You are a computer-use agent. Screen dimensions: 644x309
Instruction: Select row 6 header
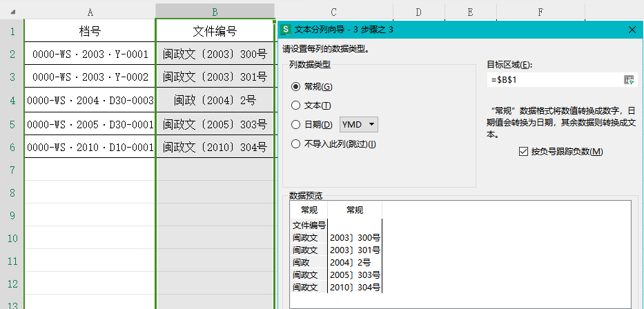[12, 146]
